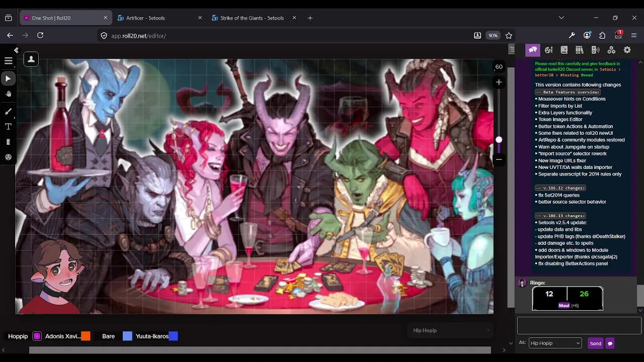Open a new browser tab
The image size is (644, 362).
point(310,18)
